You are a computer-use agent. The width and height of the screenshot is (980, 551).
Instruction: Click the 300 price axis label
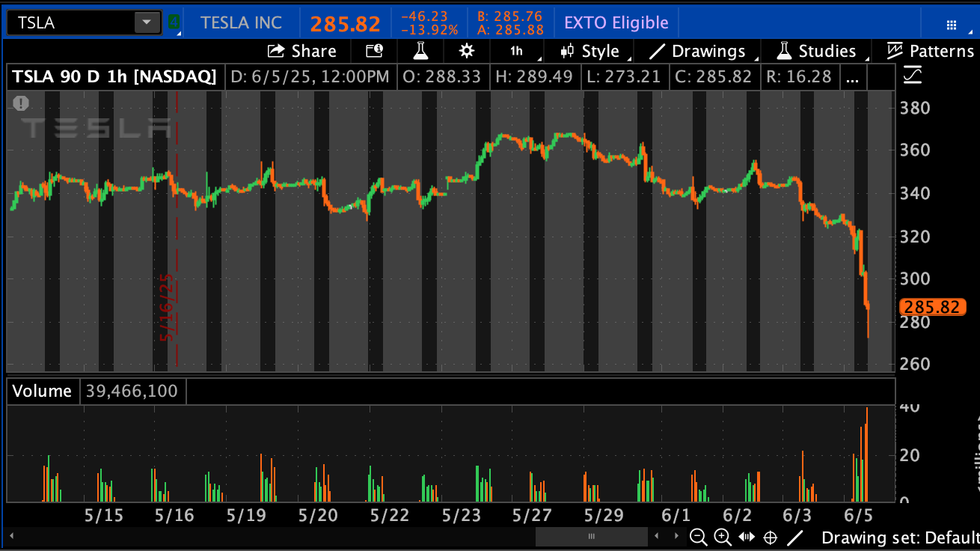click(x=916, y=279)
